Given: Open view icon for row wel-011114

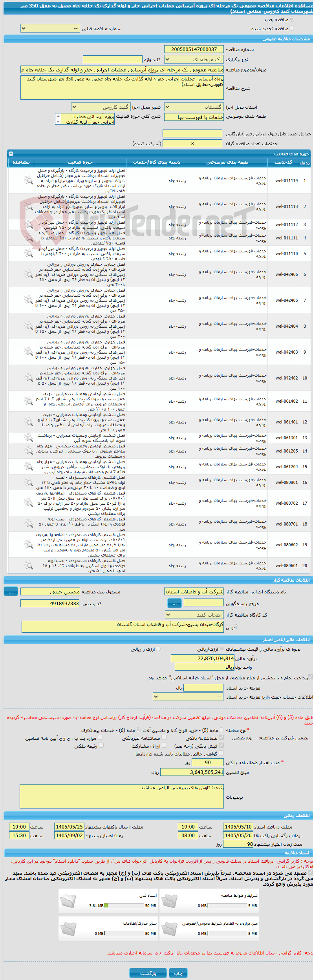Looking at the screenshot, I should tap(28, 181).
